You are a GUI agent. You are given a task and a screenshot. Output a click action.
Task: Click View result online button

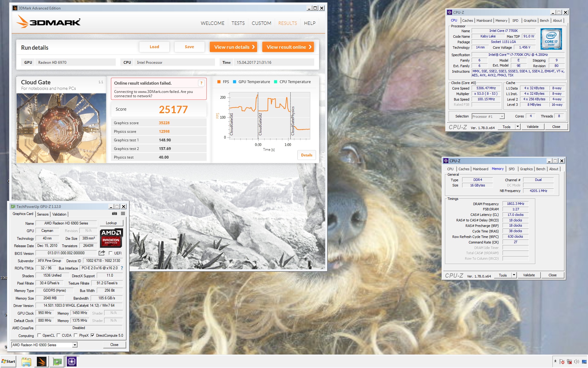288,47
